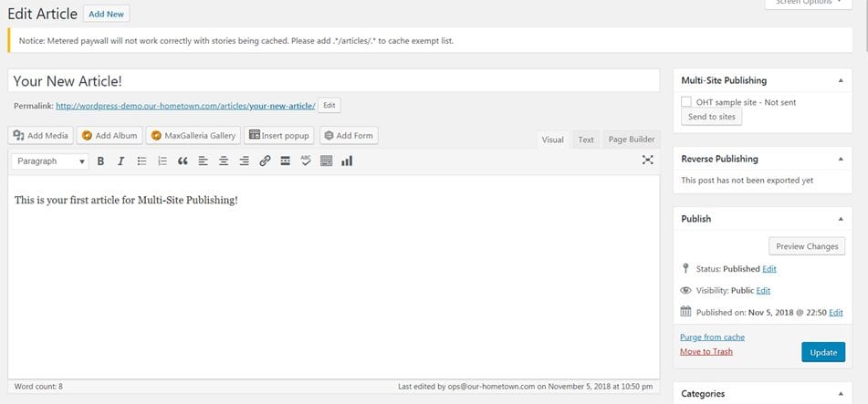
Task: Edit the Status: Published setting
Action: pos(769,269)
